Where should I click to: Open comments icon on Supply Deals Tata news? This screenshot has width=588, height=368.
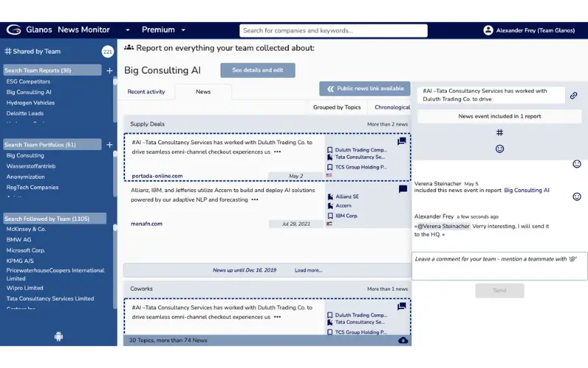point(401,141)
